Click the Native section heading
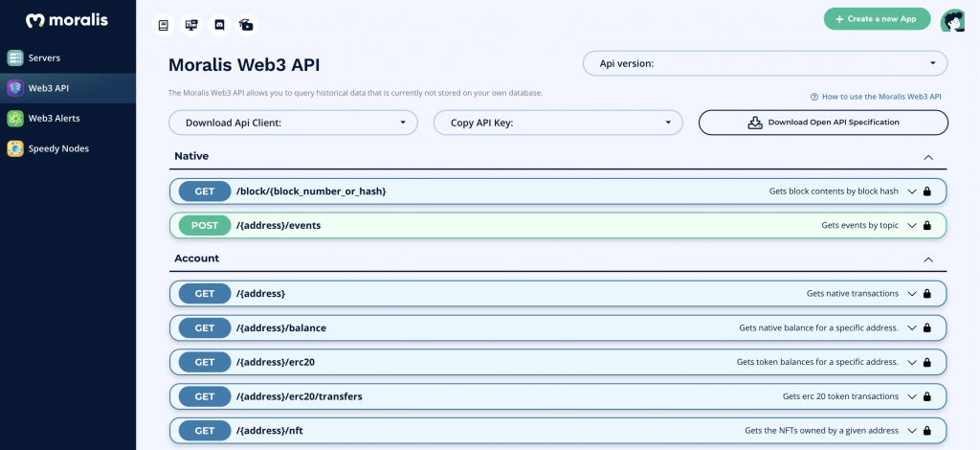The width and height of the screenshot is (980, 450). pos(191,156)
